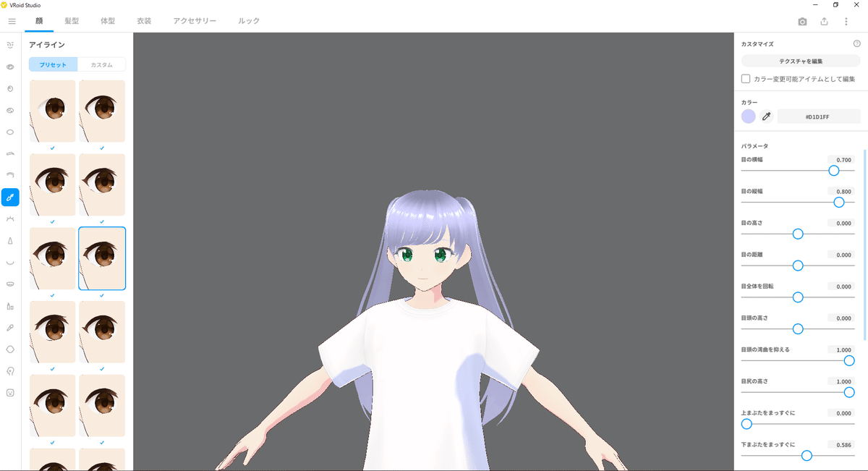Screen dimensions: 868x471
Task: Select the eyebrow sidebar icon
Action: (10, 153)
